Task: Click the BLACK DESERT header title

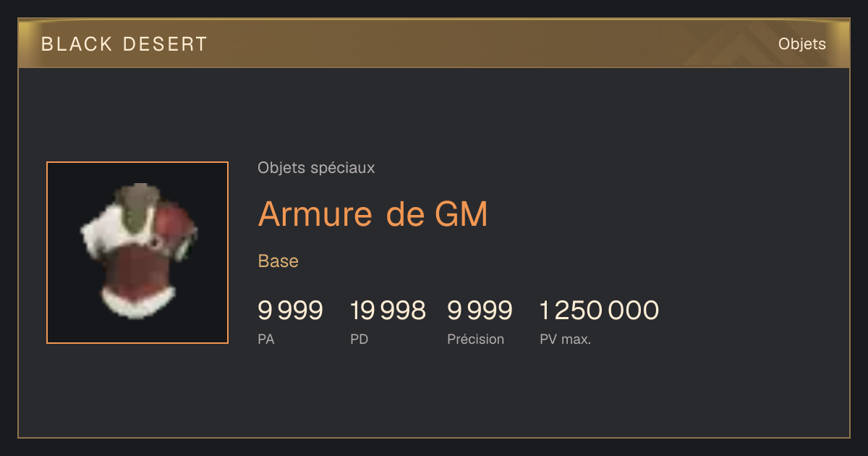Action: 124,44
